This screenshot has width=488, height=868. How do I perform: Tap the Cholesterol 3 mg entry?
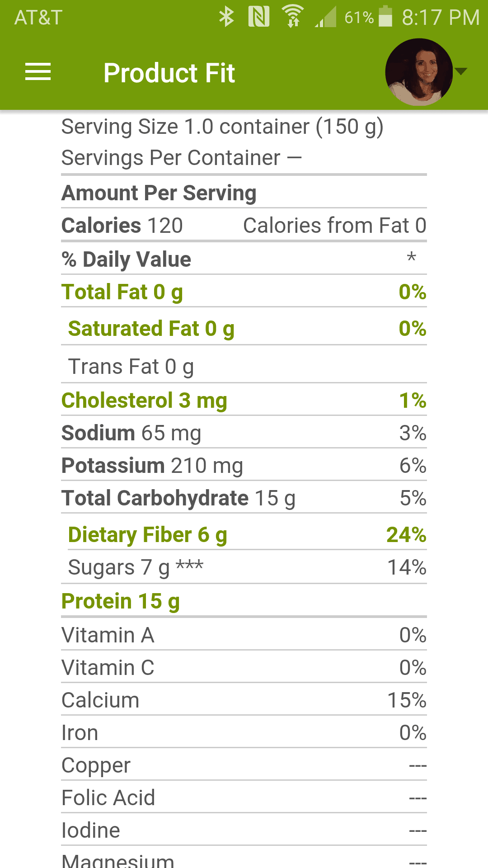coord(144,401)
